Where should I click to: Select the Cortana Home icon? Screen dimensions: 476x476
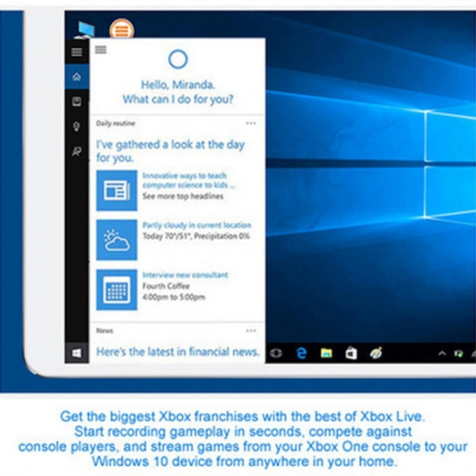(77, 77)
